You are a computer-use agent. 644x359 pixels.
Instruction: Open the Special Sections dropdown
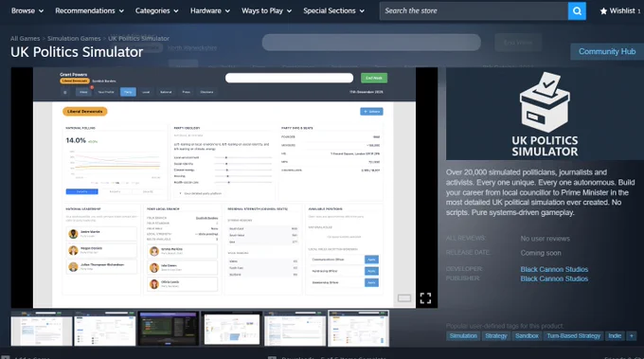334,10
